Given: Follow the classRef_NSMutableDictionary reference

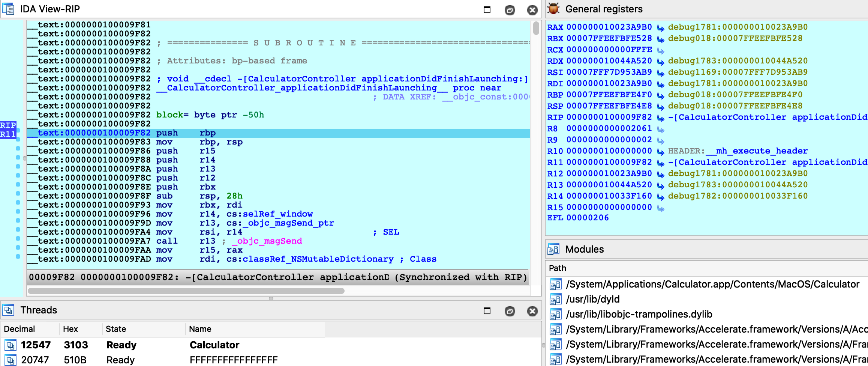Looking at the screenshot, I should (x=318, y=259).
